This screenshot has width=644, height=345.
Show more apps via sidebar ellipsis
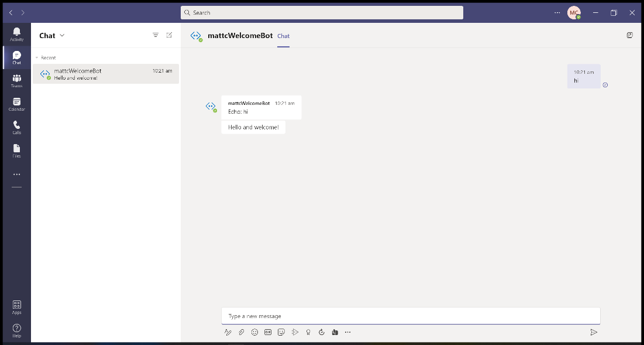coord(16,175)
